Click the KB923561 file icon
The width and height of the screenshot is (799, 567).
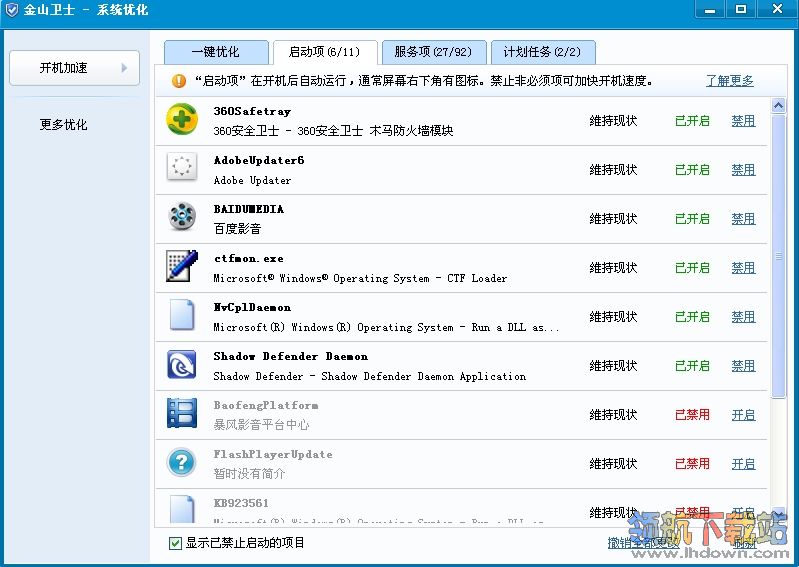click(182, 509)
